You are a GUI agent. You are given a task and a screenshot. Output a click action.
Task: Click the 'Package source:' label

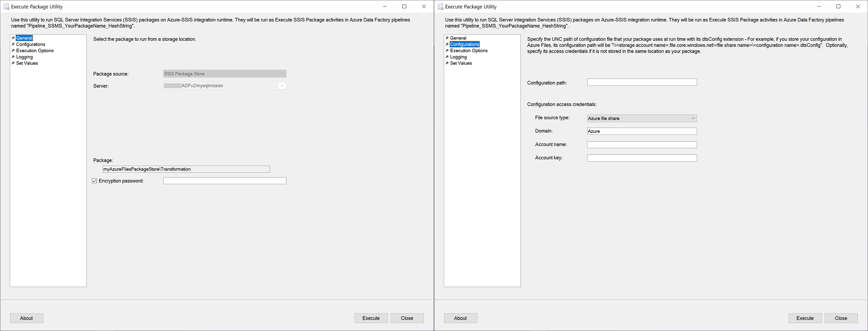111,74
